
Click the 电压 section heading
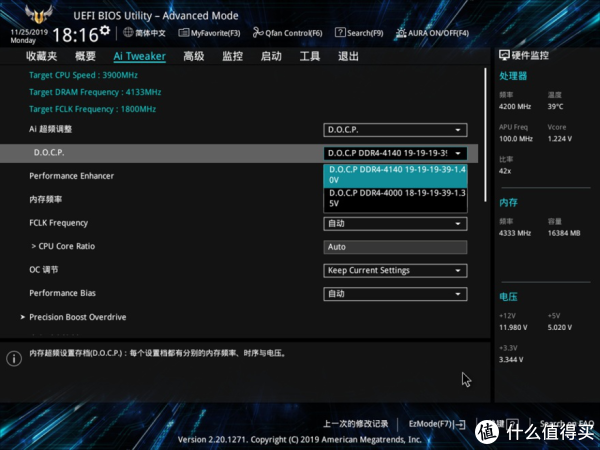coord(509,297)
